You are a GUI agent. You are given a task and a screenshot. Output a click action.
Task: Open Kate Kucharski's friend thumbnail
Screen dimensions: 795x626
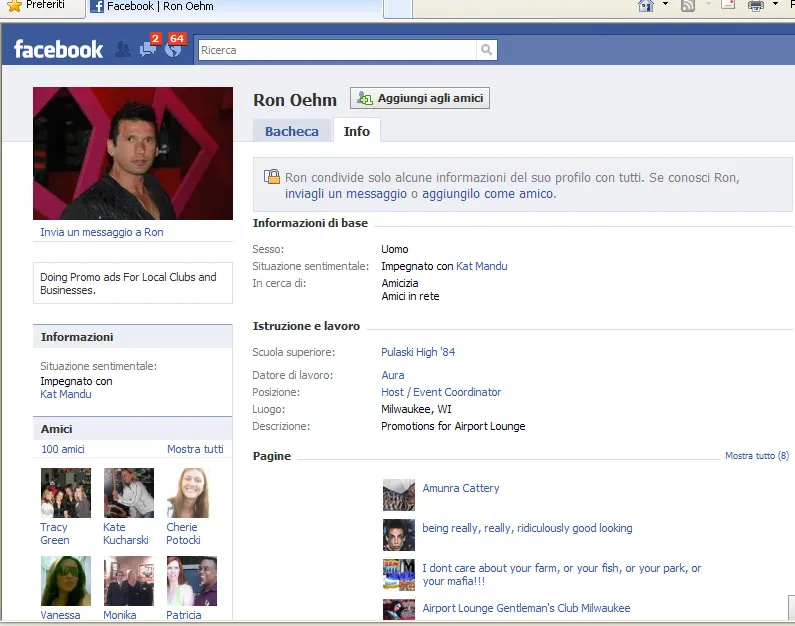[x=129, y=493]
